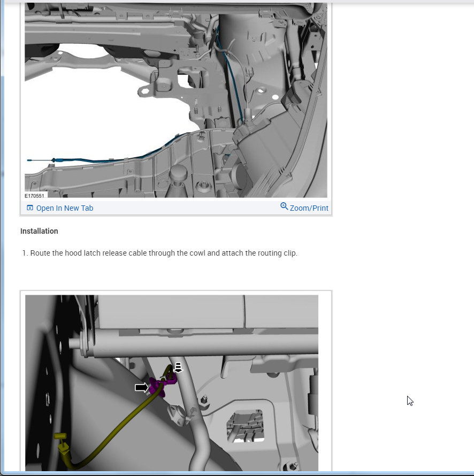Click the open-in-new-tab window icon
The width and height of the screenshot is (474, 476).
(30, 208)
